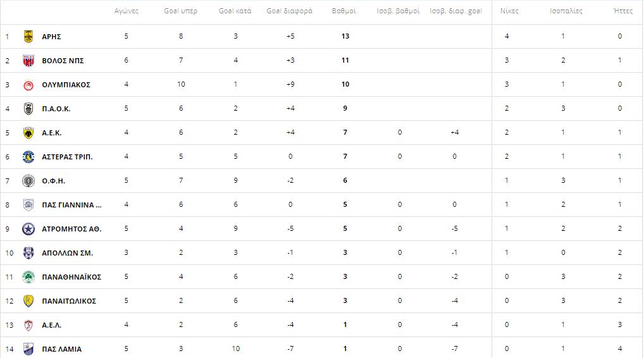The image size is (644, 358).
Task: Click the ΠΑΝΑΘΗΝΑΪΚΟΣ green clover crest
Action: pyautogui.click(x=28, y=277)
